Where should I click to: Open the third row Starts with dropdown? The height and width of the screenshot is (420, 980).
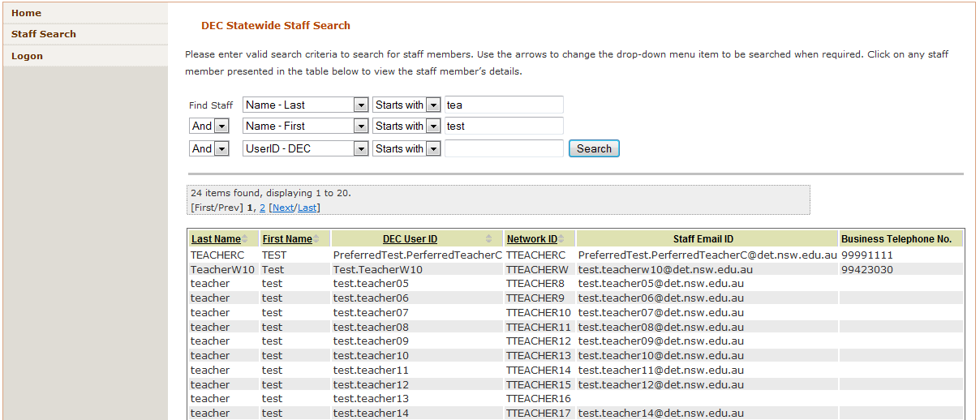[x=406, y=148]
